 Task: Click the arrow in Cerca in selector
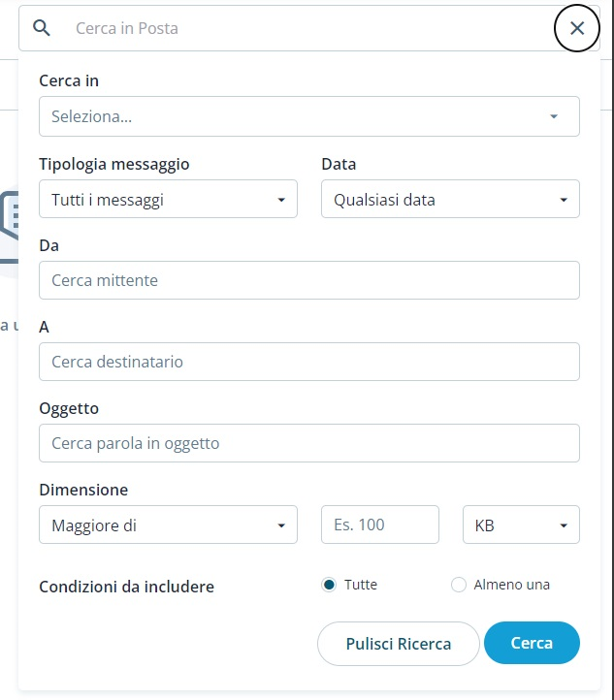(554, 116)
